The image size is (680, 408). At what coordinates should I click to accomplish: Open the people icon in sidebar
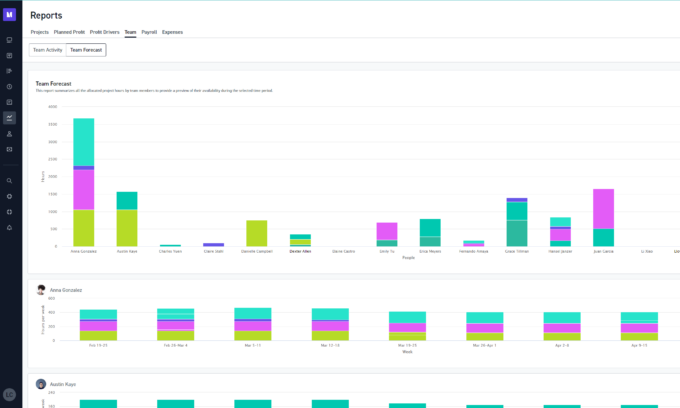(9, 133)
